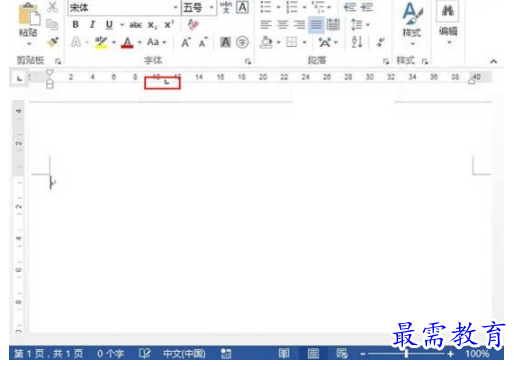Toggle strikethrough abc formatting
This screenshot has height=366, width=514.
(136, 25)
